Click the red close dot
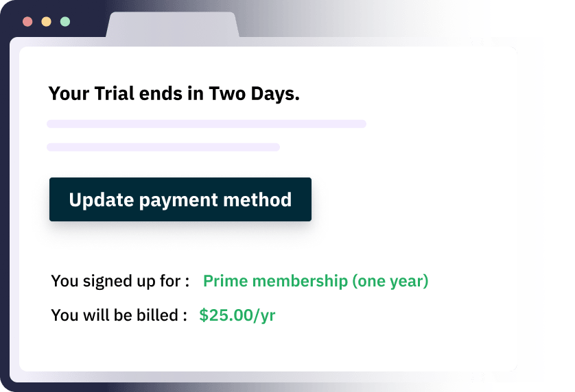The image size is (575, 392). pos(27,21)
